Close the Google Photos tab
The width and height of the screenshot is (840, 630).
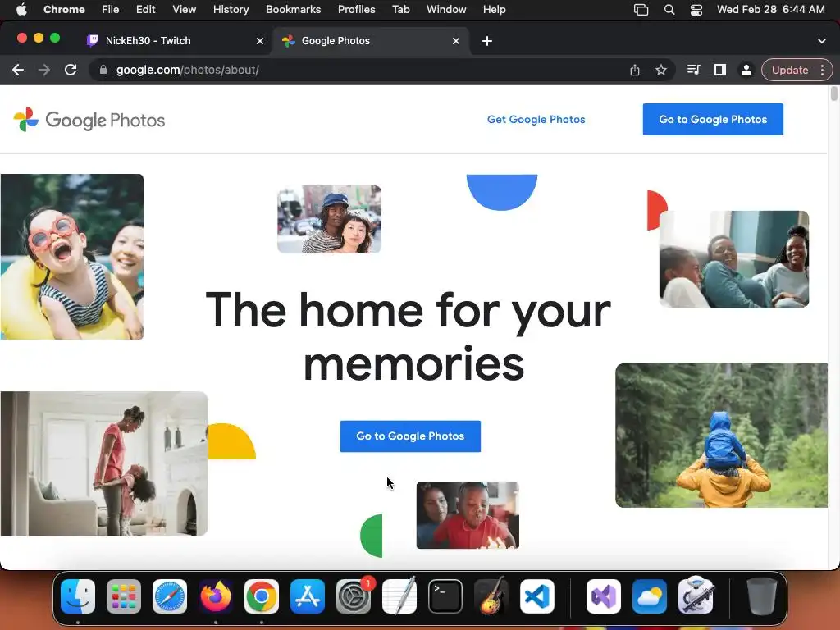[x=456, y=41]
